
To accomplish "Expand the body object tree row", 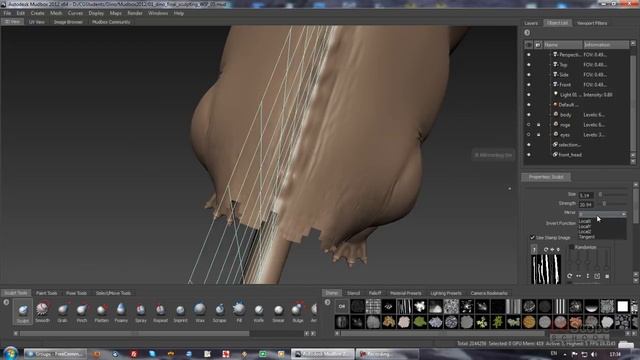I will click(550, 115).
